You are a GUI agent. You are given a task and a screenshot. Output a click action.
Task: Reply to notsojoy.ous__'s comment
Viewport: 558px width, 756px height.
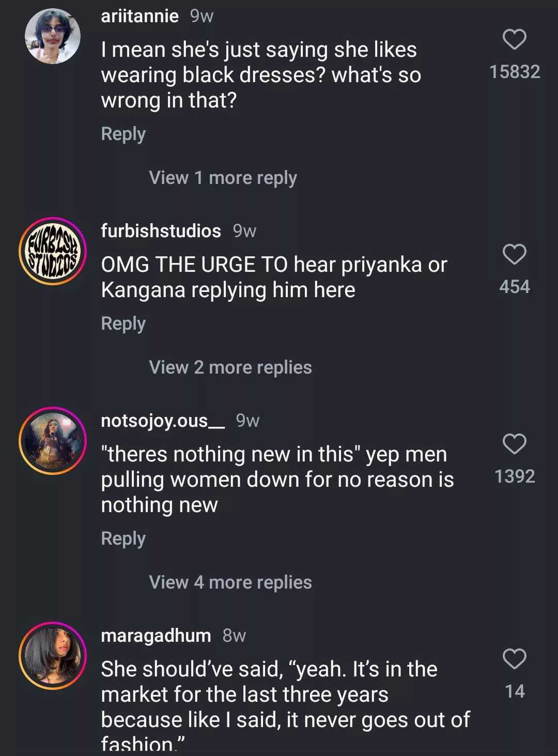click(x=123, y=538)
